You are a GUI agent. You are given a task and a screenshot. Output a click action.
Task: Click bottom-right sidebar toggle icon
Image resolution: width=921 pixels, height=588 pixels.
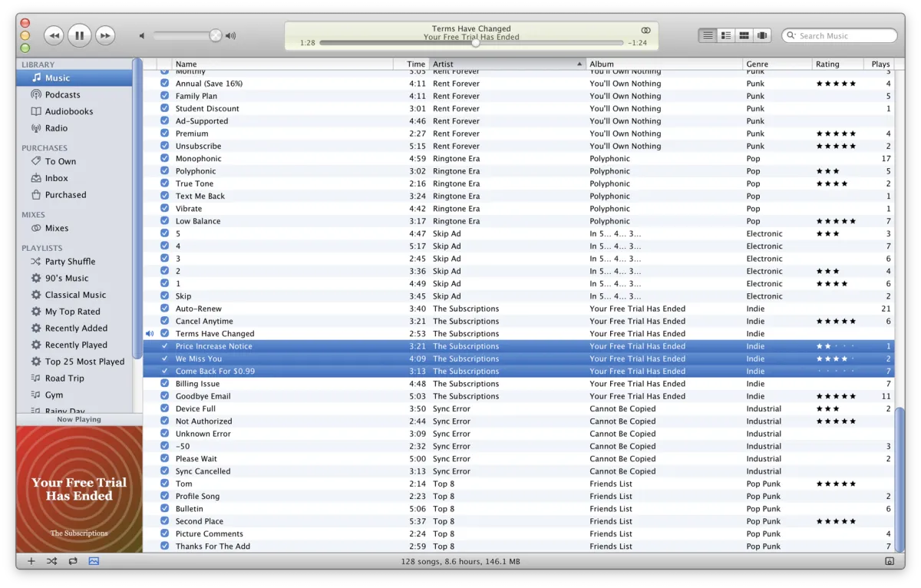(x=890, y=561)
